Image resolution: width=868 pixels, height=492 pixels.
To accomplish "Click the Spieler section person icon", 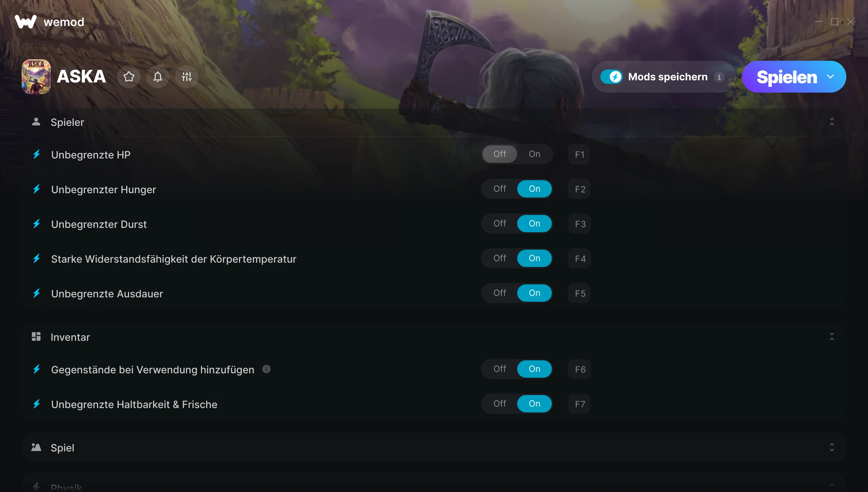I will pos(36,122).
